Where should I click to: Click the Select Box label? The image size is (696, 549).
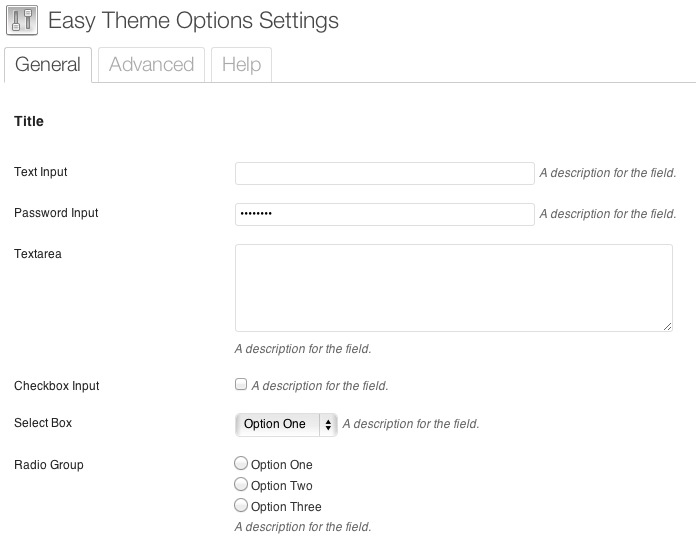[x=43, y=423]
